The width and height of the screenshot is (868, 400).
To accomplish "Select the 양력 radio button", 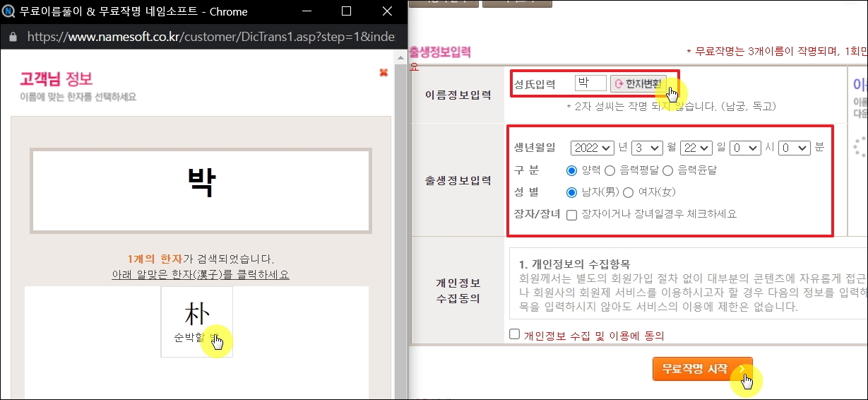I will point(572,170).
